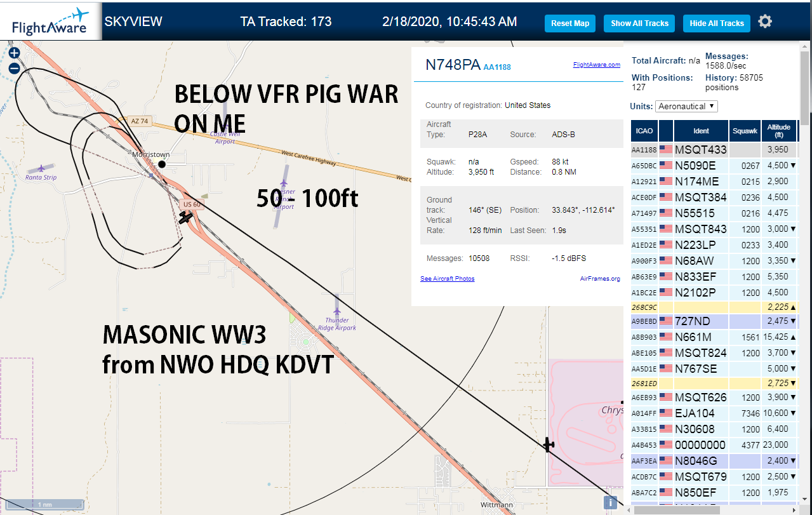
Task: Click the FlightAware logo
Action: point(51,22)
